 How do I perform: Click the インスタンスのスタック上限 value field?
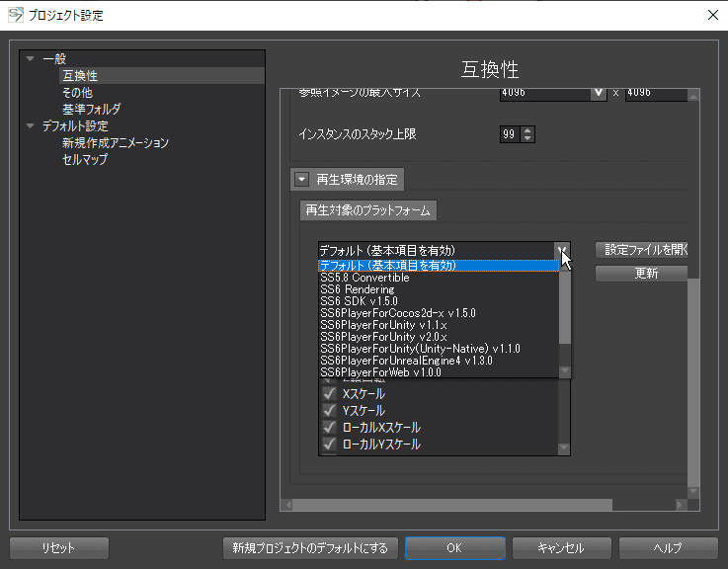510,134
